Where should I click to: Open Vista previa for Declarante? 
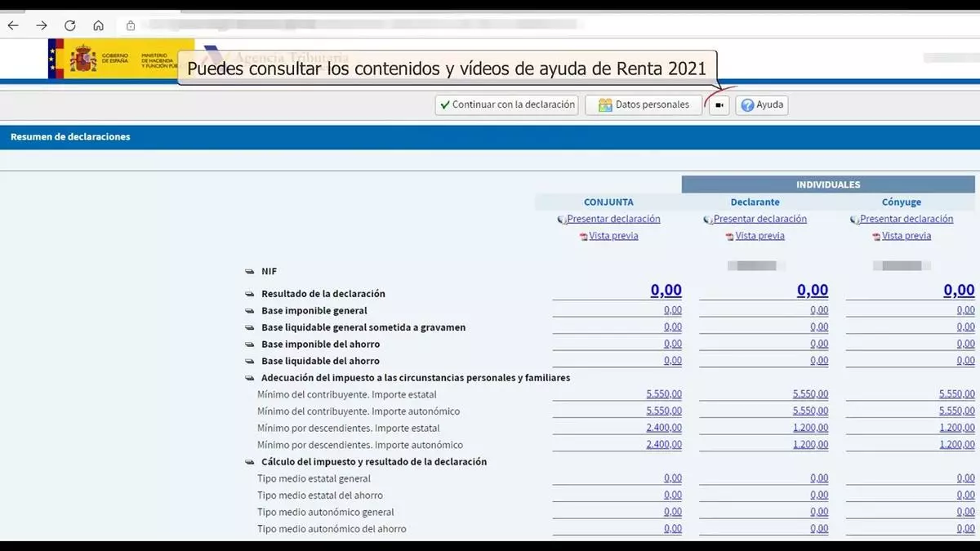(759, 236)
